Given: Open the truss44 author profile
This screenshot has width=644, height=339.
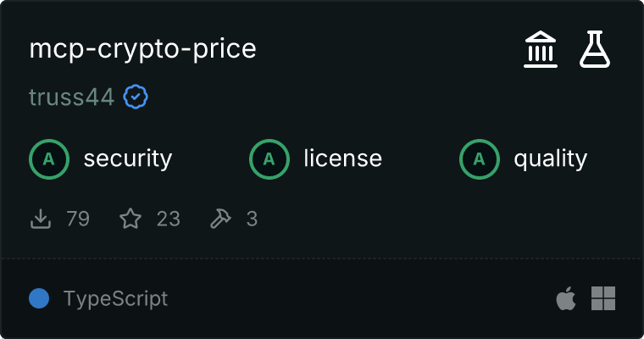Looking at the screenshot, I should tap(71, 97).
